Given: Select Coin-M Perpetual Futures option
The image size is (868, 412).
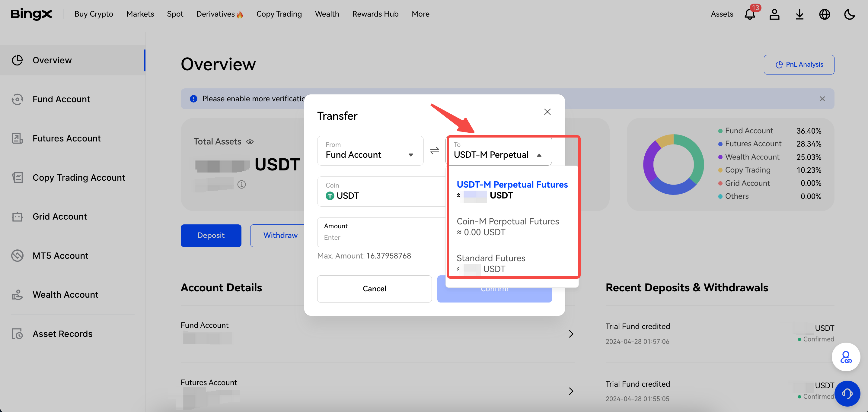Looking at the screenshot, I should point(512,227).
